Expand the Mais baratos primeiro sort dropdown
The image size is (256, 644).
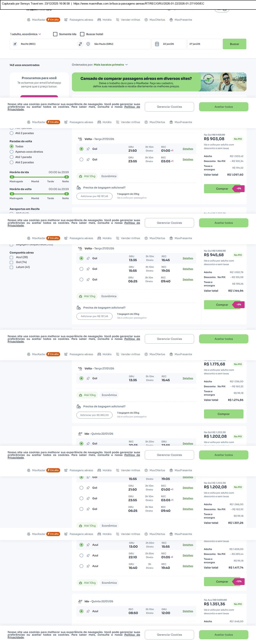(x=111, y=65)
